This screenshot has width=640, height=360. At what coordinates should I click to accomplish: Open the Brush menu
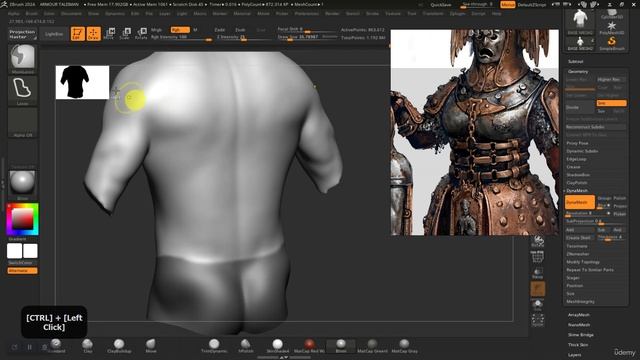[31, 13]
